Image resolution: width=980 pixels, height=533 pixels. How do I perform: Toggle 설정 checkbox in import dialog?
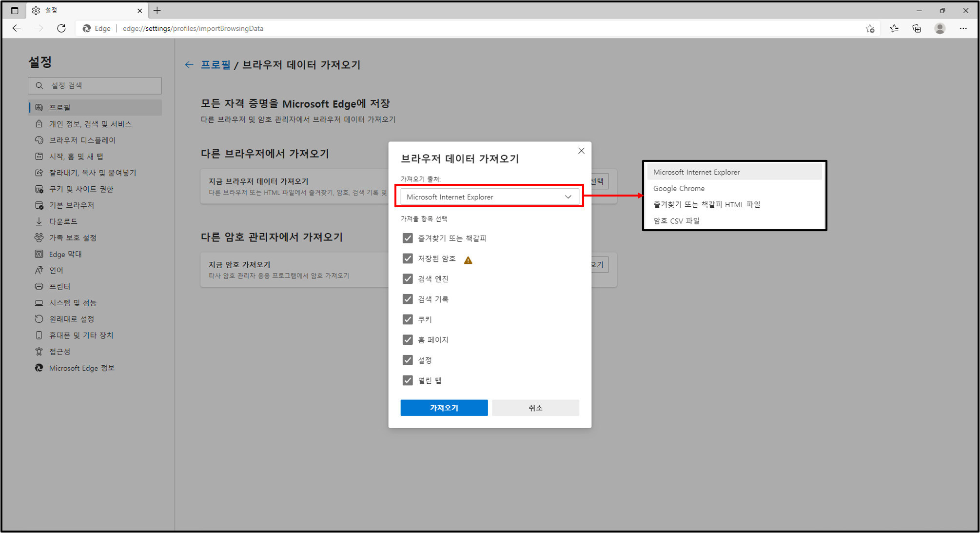[408, 360]
